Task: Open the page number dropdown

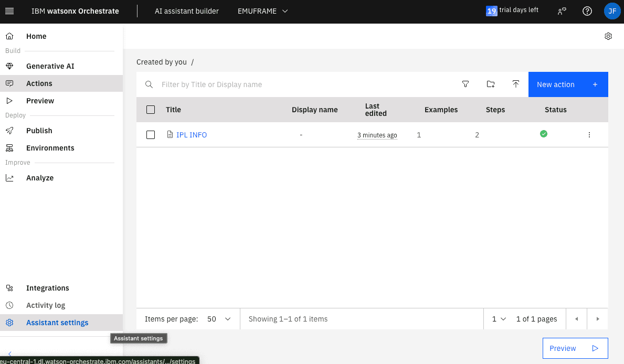Action: click(499, 319)
